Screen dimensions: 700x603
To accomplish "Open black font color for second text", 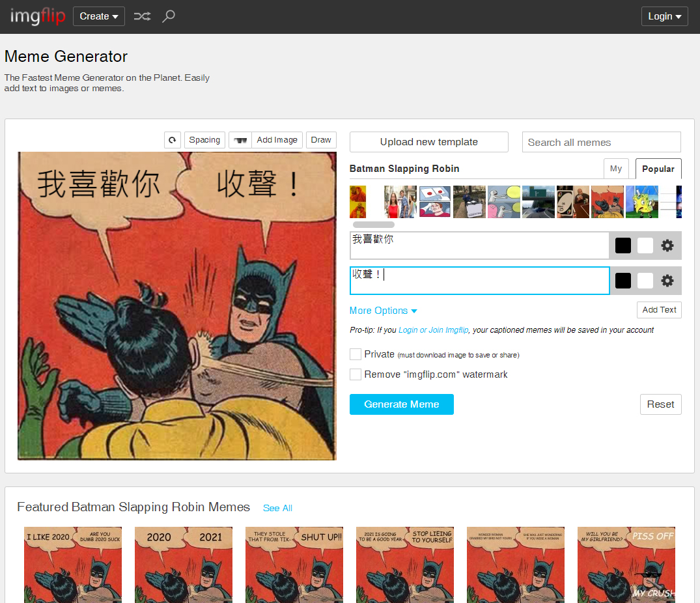I will [623, 281].
